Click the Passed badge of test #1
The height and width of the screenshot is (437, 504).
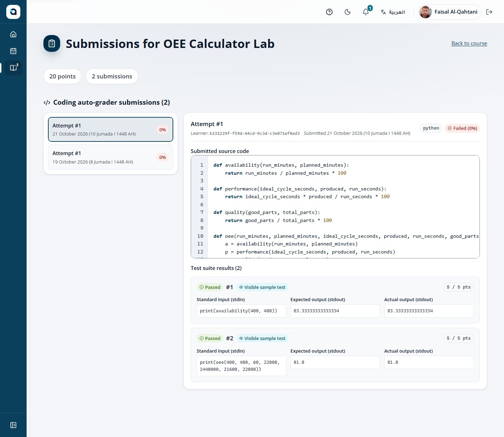[210, 287]
